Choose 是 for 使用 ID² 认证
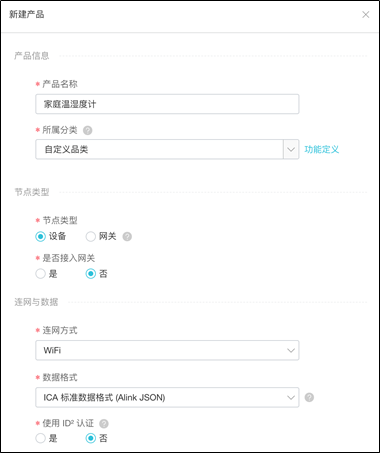Screen dimensions: 380x453 (x=41, y=438)
